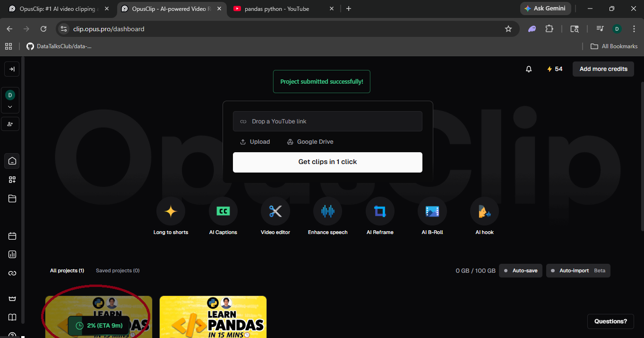Viewport: 644px width, 338px height.
Task: Click the 2% (ETA 9m) progress badge
Action: [99, 326]
